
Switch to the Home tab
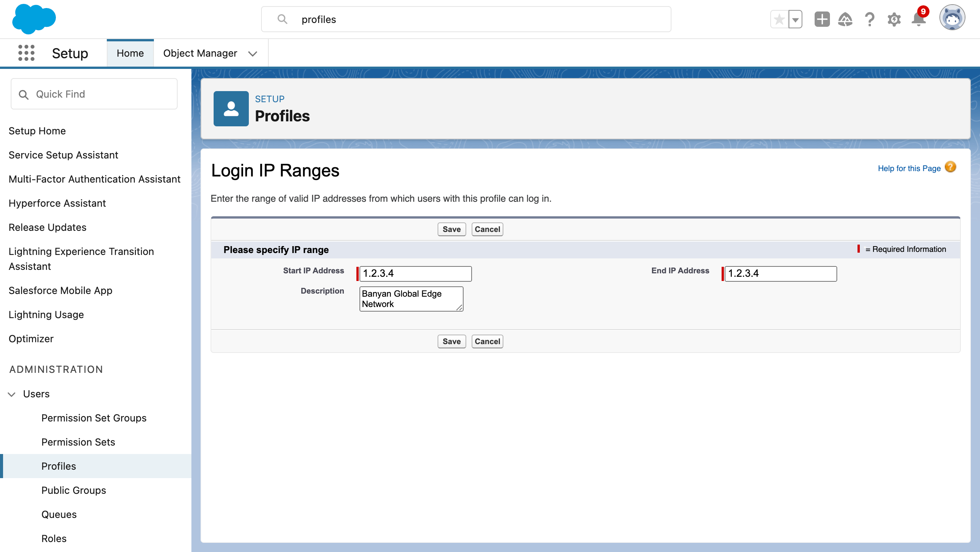(130, 53)
